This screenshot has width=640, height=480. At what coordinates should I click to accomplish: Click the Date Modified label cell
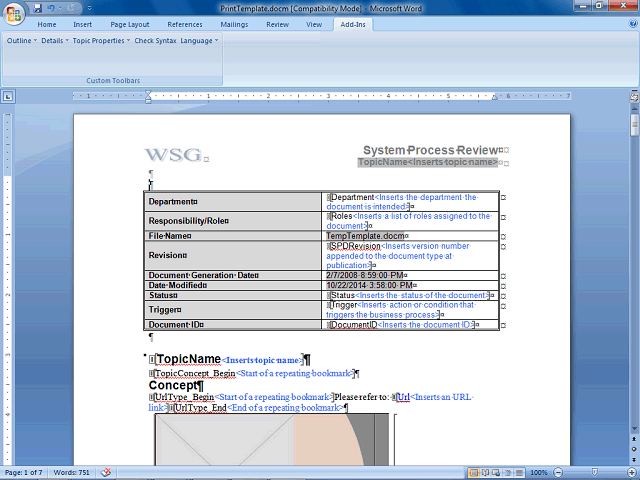pyautogui.click(x=233, y=285)
